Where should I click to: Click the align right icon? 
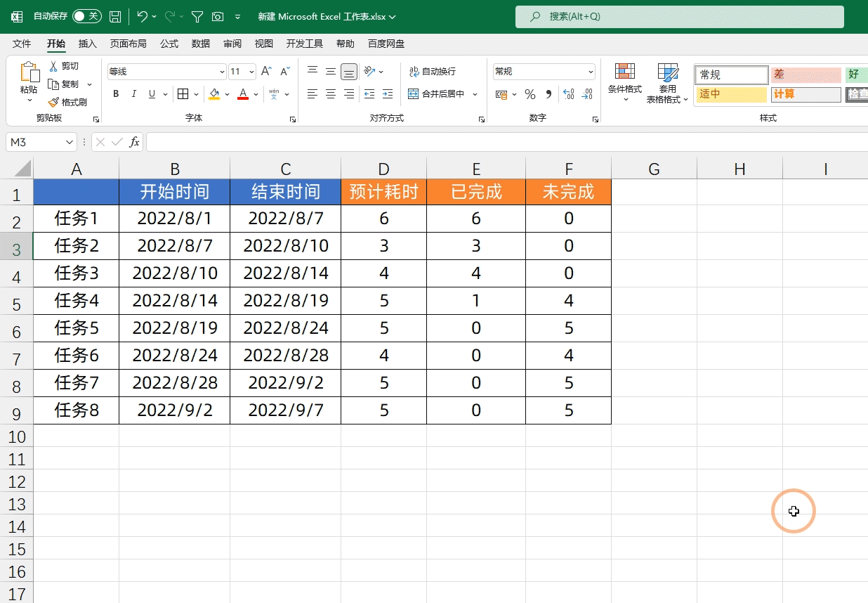[349, 94]
